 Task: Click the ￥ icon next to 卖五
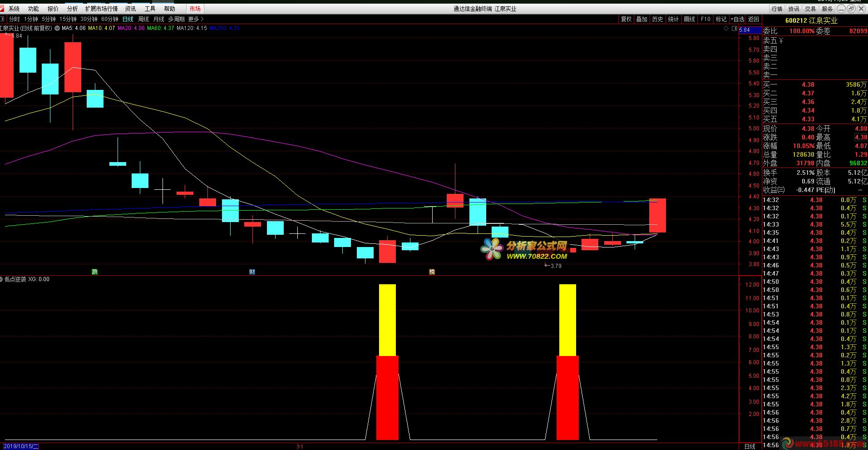(781, 40)
